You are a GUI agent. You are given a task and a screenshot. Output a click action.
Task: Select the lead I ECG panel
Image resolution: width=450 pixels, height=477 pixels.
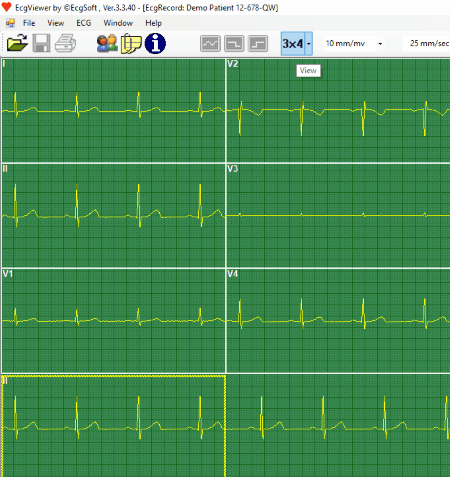coord(113,110)
